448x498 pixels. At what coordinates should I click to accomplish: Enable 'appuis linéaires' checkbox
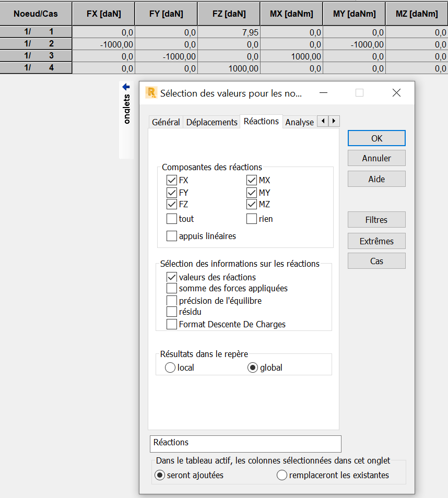pos(172,235)
